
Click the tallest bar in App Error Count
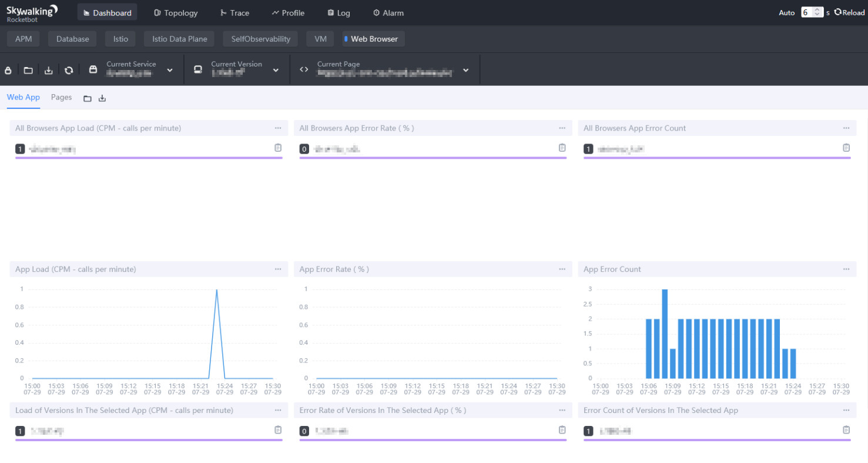point(665,334)
